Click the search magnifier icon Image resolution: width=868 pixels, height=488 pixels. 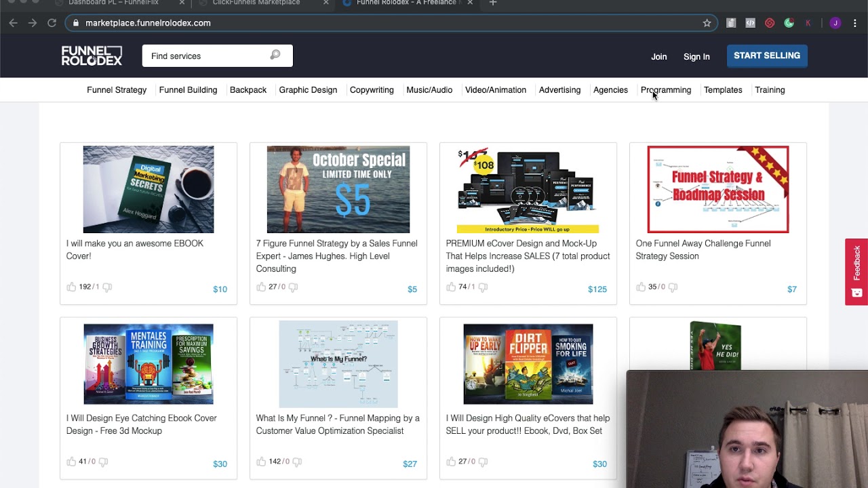click(275, 55)
